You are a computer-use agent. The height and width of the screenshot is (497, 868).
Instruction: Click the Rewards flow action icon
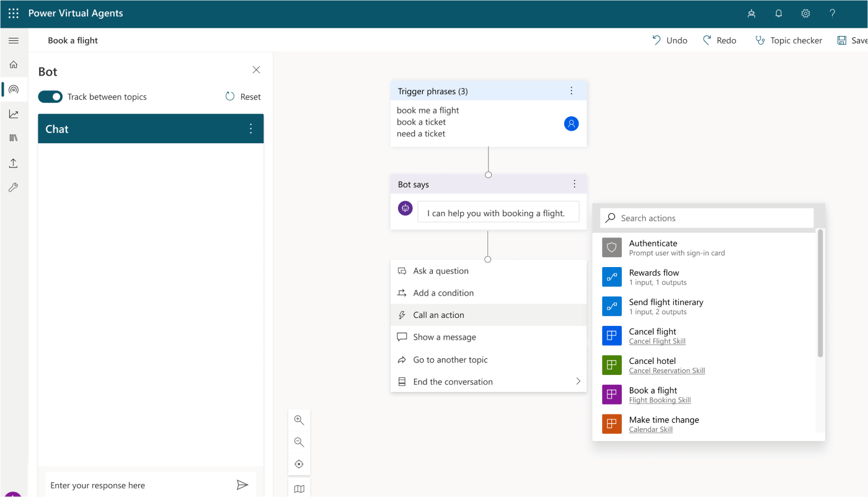point(611,277)
